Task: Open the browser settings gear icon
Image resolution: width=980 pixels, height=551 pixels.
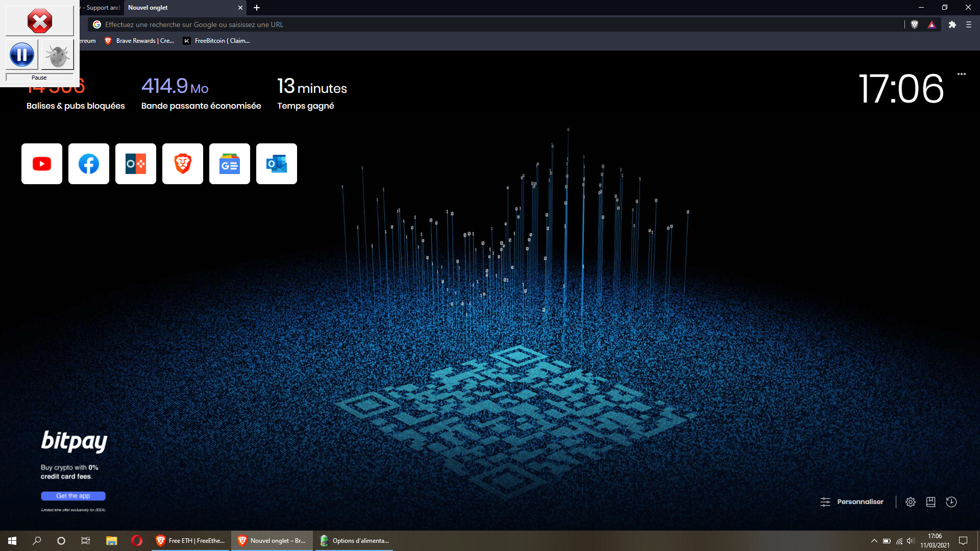Action: pos(910,502)
